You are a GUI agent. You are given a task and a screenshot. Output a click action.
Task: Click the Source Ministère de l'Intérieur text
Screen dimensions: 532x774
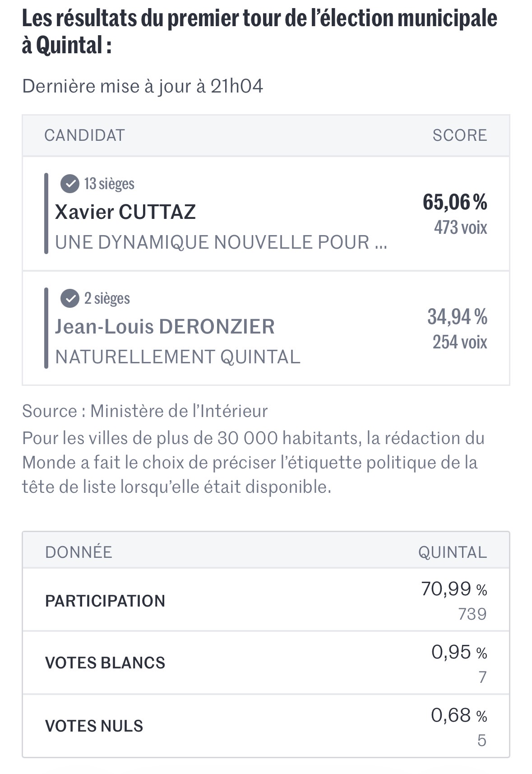tap(145, 411)
